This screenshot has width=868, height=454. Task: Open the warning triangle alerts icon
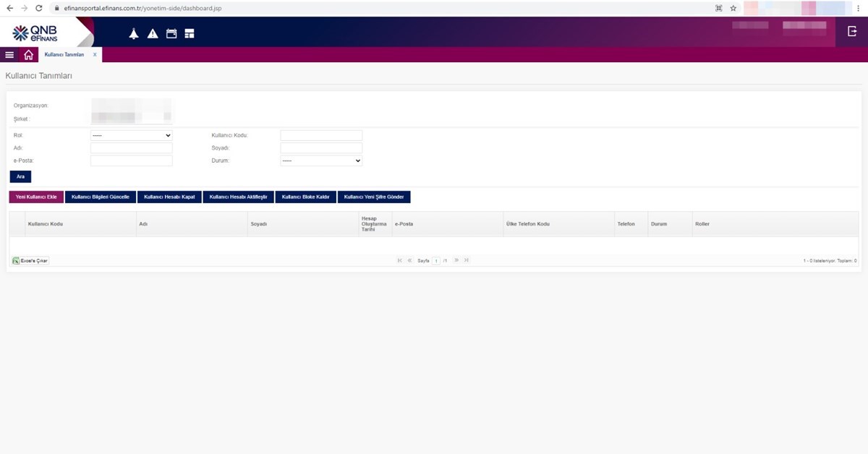pos(153,33)
